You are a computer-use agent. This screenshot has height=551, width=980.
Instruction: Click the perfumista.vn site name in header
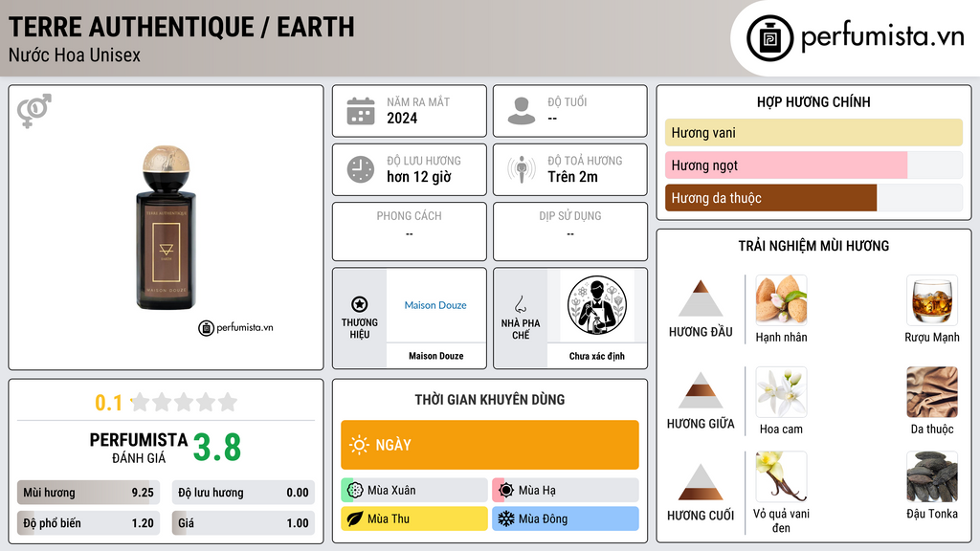point(883,37)
